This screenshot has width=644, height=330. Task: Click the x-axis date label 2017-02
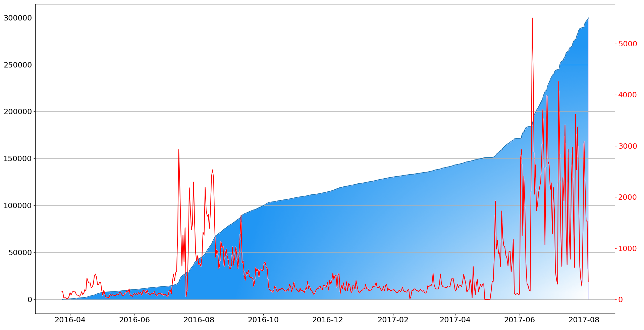click(x=393, y=320)
